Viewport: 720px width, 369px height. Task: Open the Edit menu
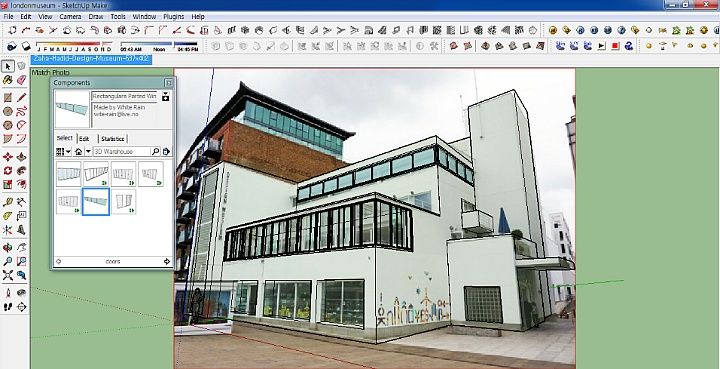(x=26, y=17)
